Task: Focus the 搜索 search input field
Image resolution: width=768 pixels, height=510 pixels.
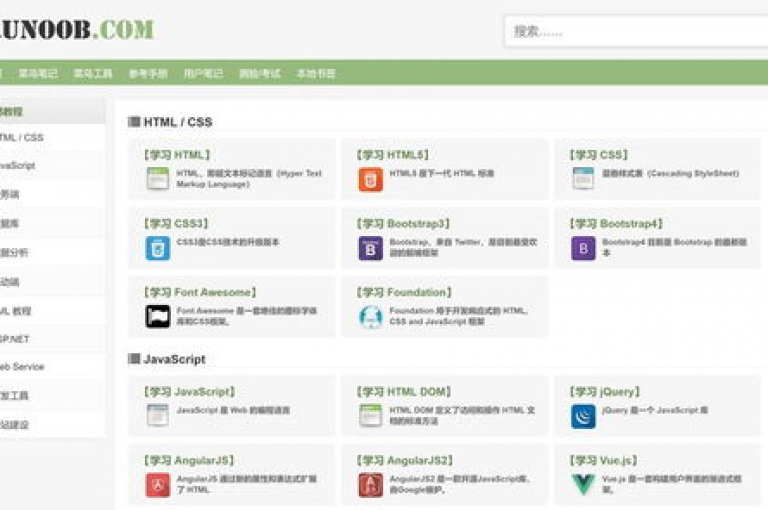Action: click(637, 31)
